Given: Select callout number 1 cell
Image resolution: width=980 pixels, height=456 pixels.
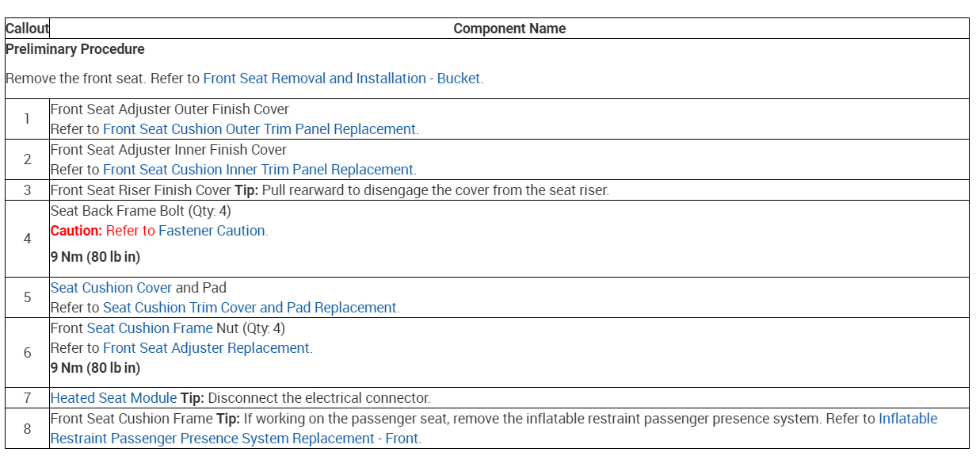Looking at the screenshot, I should [27, 119].
